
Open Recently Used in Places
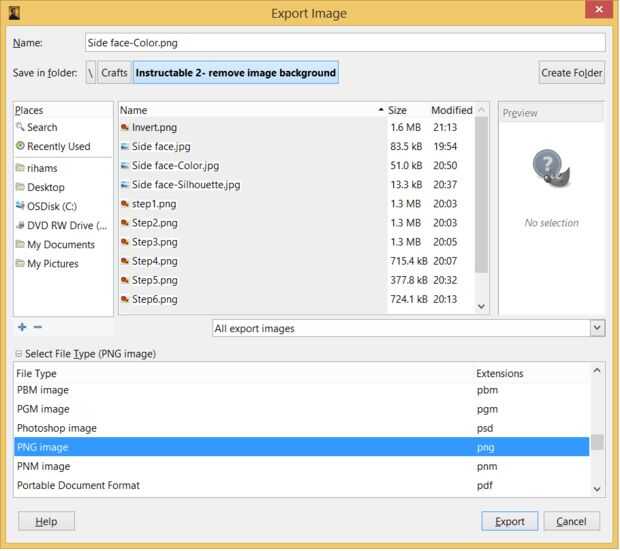59,146
